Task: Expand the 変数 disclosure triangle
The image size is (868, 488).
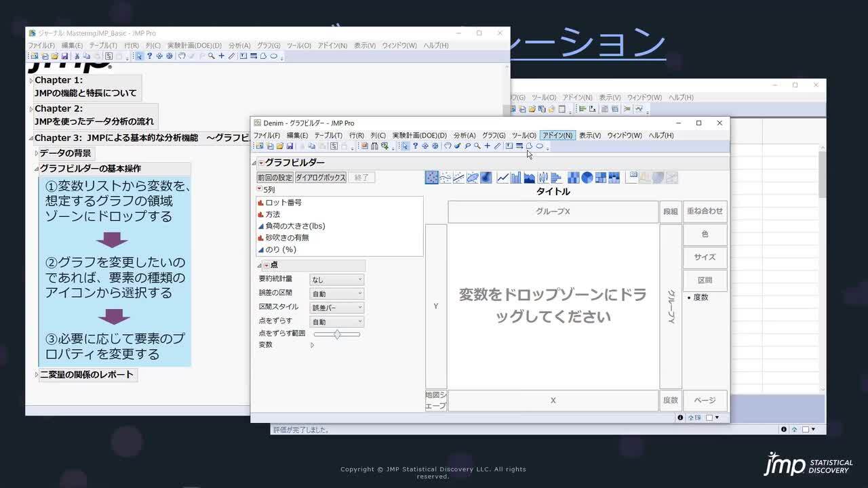Action: click(x=313, y=345)
